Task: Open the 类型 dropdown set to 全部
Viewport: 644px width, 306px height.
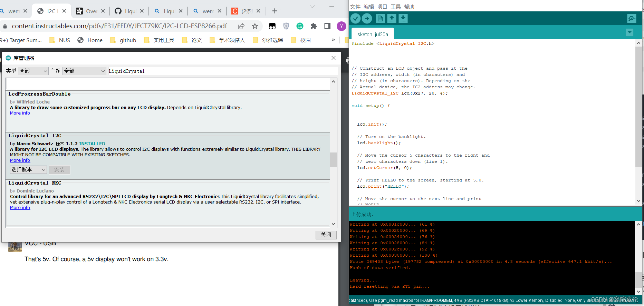Action: click(x=33, y=71)
